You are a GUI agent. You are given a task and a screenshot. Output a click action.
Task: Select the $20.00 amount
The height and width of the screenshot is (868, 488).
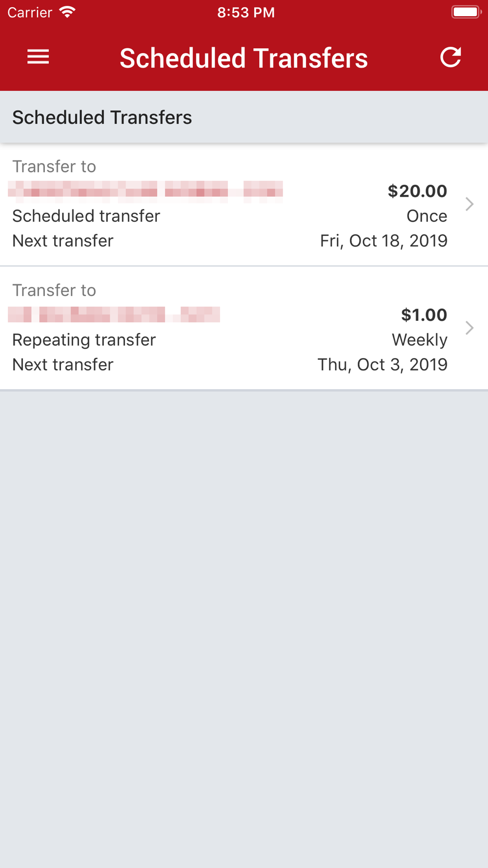tap(417, 191)
